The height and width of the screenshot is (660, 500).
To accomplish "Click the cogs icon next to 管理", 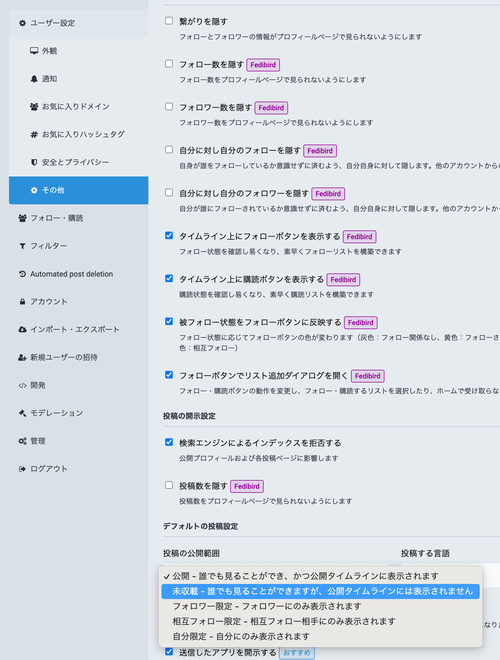I will pyautogui.click(x=22, y=441).
